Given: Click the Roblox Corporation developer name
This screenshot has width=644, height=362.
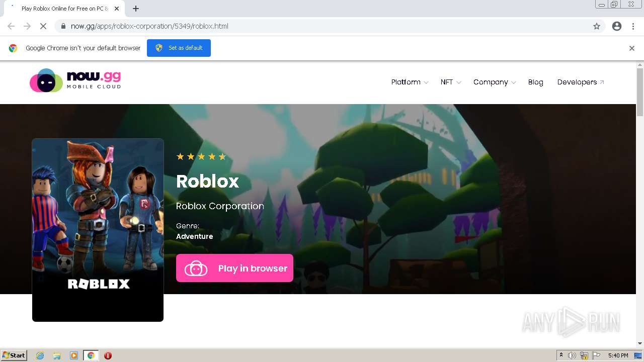Looking at the screenshot, I should coord(220,206).
